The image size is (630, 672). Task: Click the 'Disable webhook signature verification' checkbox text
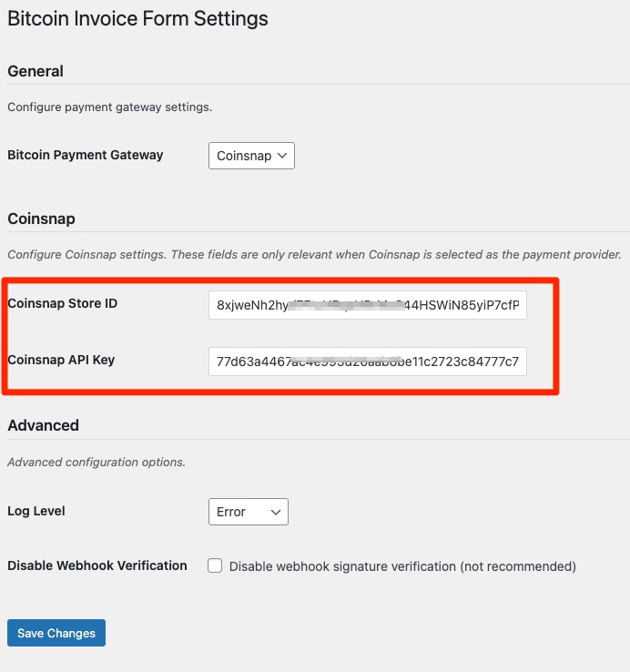[402, 566]
